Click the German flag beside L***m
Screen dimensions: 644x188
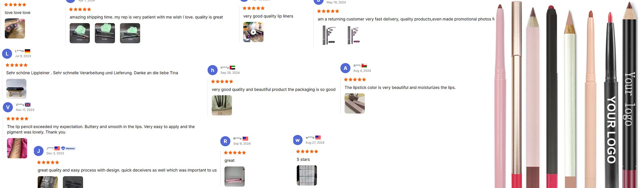point(28,51)
